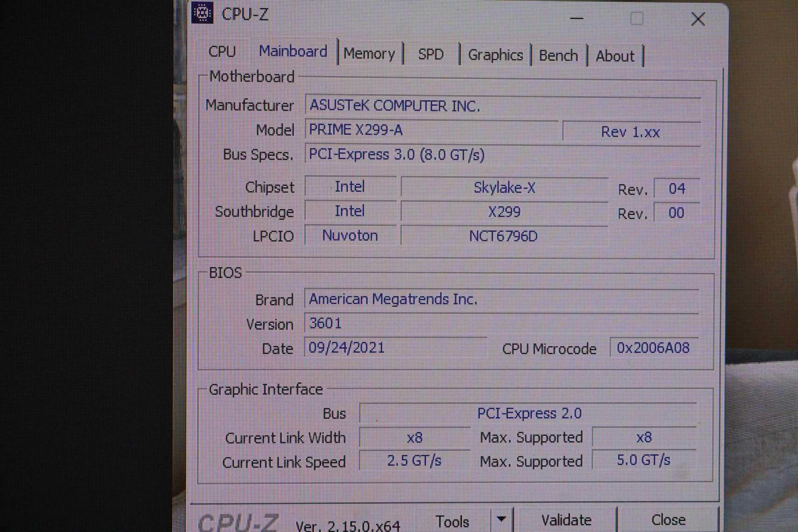The image size is (798, 532).
Task: Go to the SPD tab
Action: tap(430, 55)
